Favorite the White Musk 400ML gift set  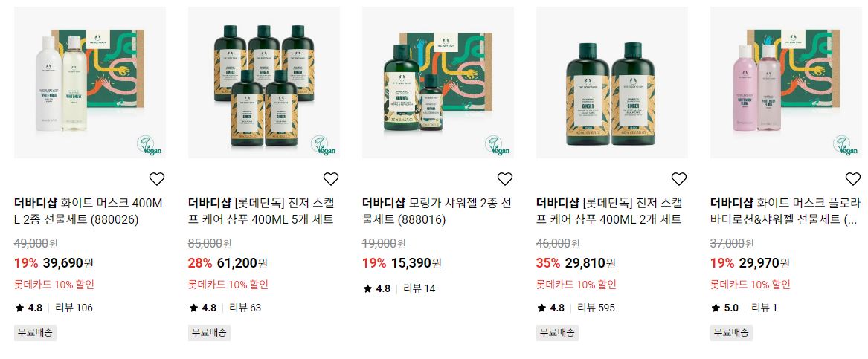(157, 178)
